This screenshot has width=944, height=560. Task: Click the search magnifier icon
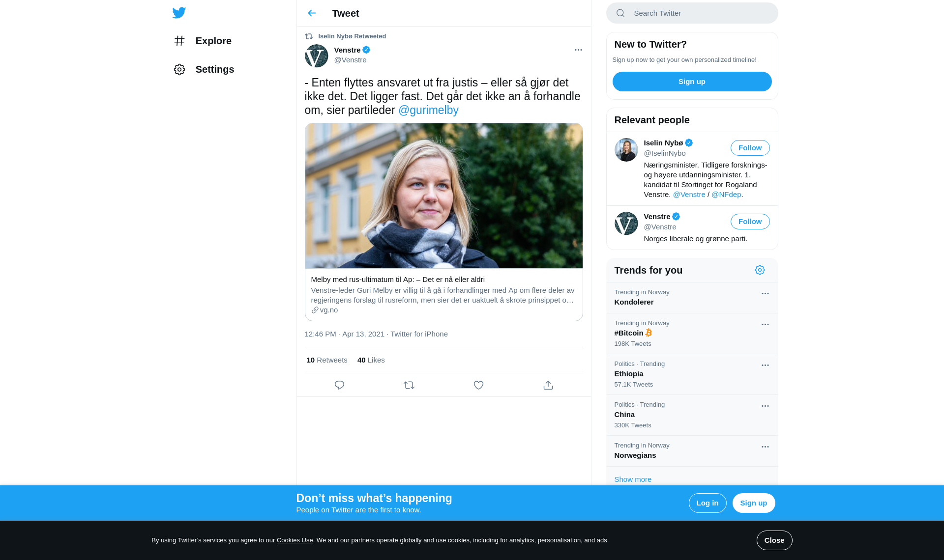(x=620, y=13)
